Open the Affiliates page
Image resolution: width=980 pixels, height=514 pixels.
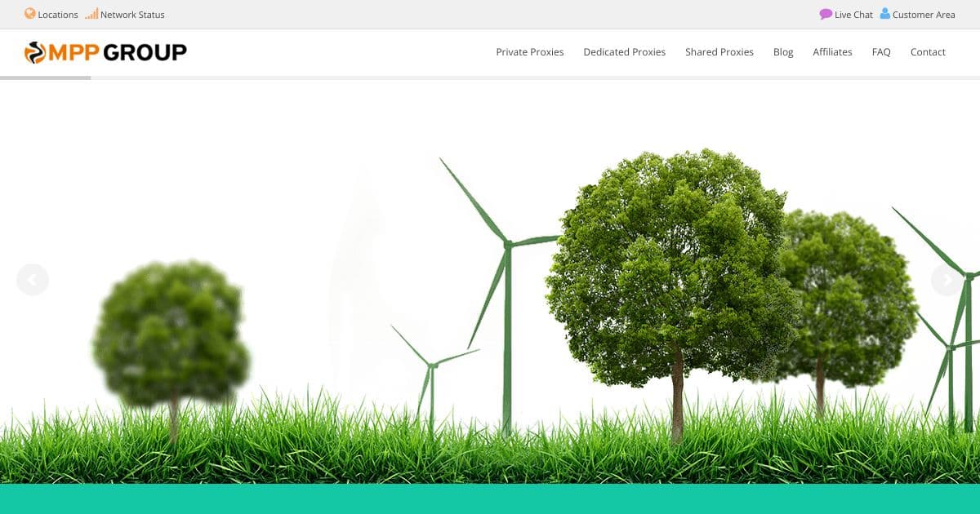click(832, 51)
